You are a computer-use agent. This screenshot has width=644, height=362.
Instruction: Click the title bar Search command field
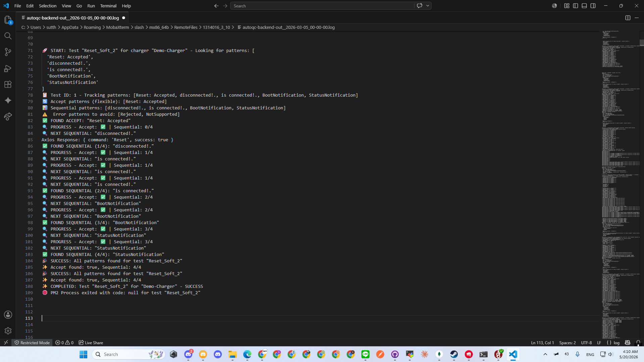click(x=322, y=6)
